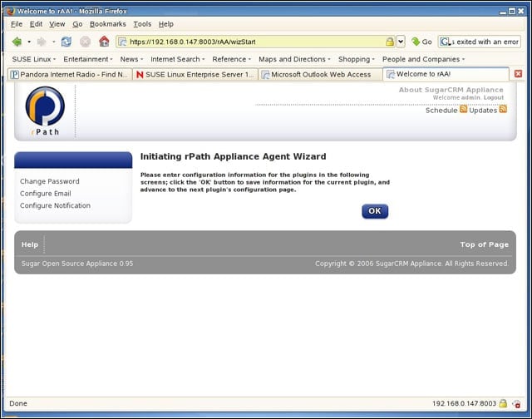Open the File menu
532x419 pixels.
[17, 24]
